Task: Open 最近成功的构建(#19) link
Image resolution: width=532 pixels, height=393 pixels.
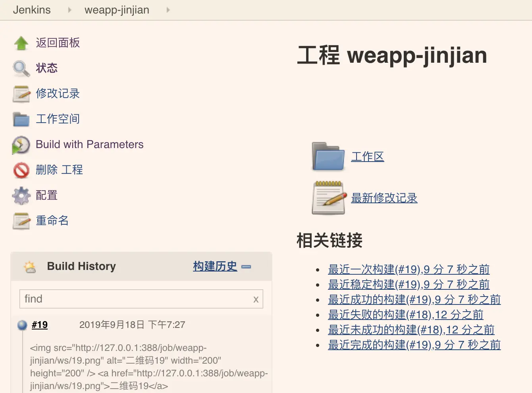Action: point(414,300)
